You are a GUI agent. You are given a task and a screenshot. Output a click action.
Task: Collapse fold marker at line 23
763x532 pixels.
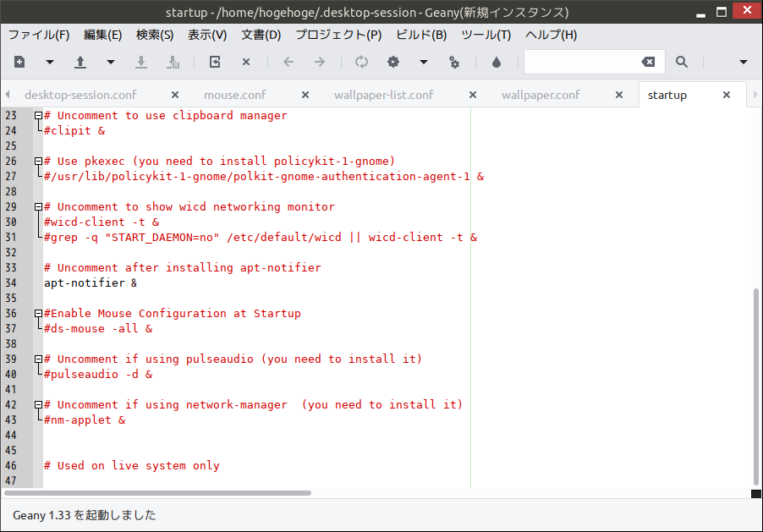[x=38, y=115]
